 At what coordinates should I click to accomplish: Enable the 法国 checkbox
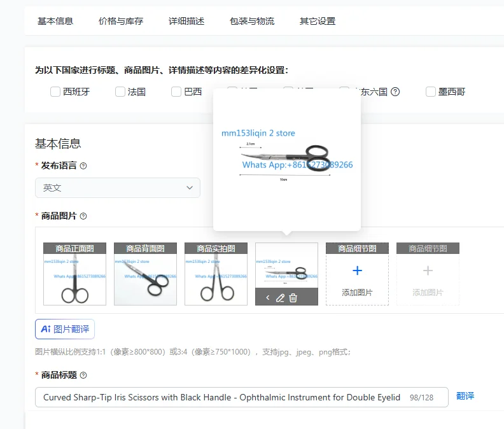coord(120,92)
